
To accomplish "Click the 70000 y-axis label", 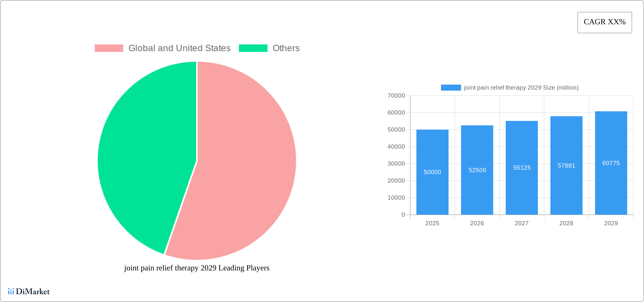I will pos(396,96).
